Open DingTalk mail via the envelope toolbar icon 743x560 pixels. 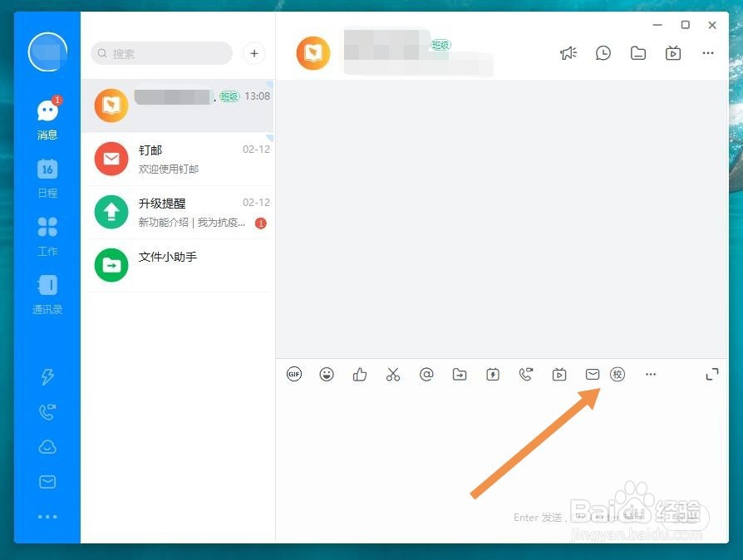click(x=593, y=374)
